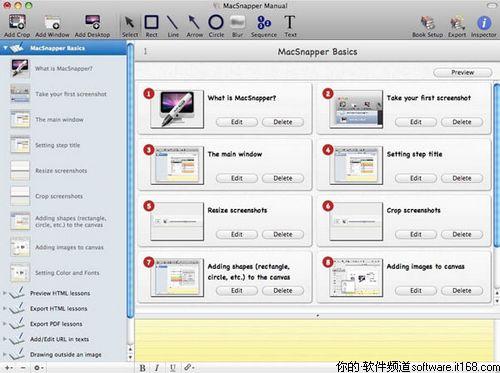Select Adding images to canvas in the sidebar
500x373 pixels.
coord(63,247)
